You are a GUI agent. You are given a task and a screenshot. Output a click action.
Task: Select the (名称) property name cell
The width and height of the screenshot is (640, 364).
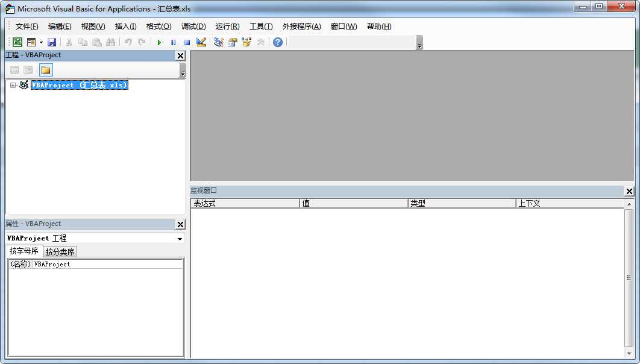(20, 264)
